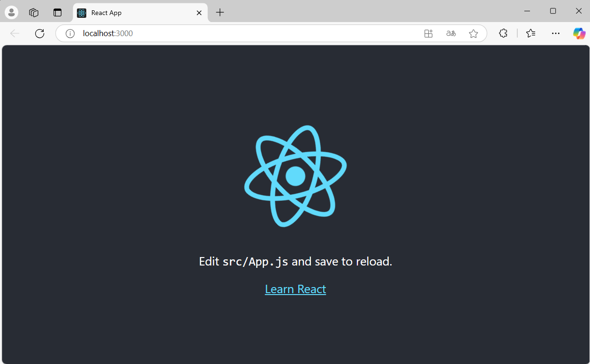Launch the Copilot icon
This screenshot has height=364, width=590.
tap(579, 33)
